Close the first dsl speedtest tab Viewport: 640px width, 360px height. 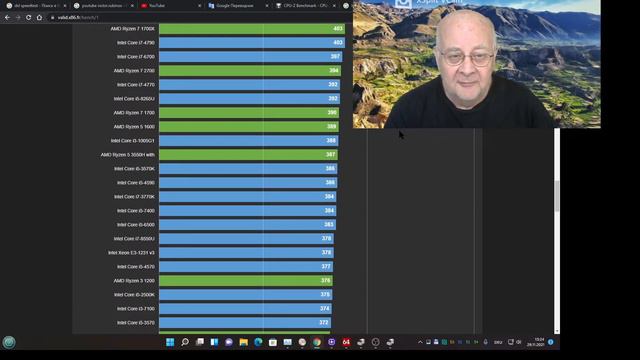click(x=64, y=6)
